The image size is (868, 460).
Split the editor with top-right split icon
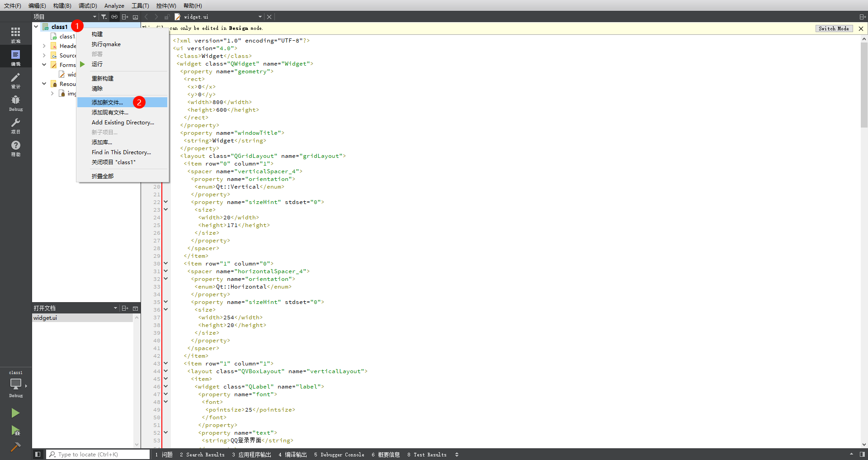862,17
